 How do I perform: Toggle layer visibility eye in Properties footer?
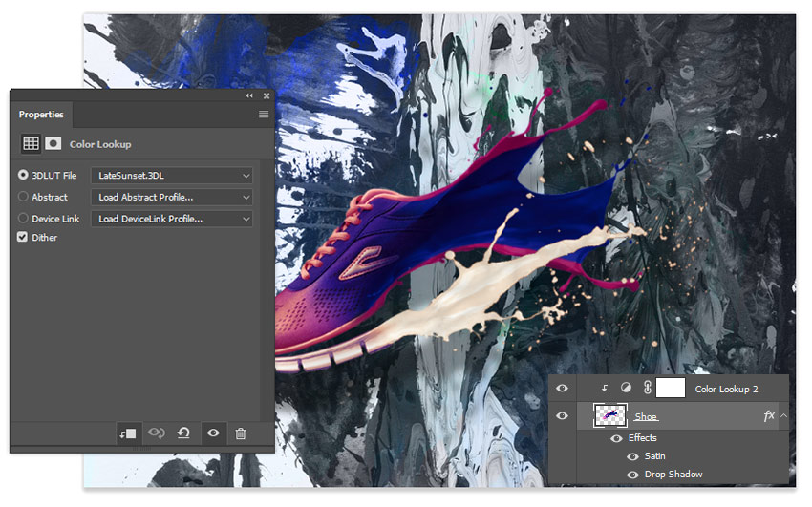pyautogui.click(x=213, y=433)
